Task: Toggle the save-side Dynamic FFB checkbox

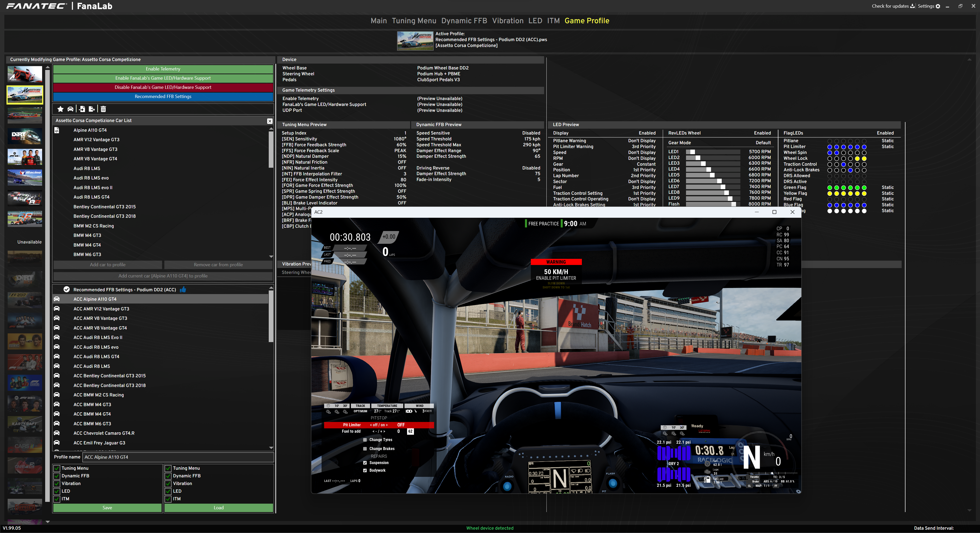Action: [57, 476]
